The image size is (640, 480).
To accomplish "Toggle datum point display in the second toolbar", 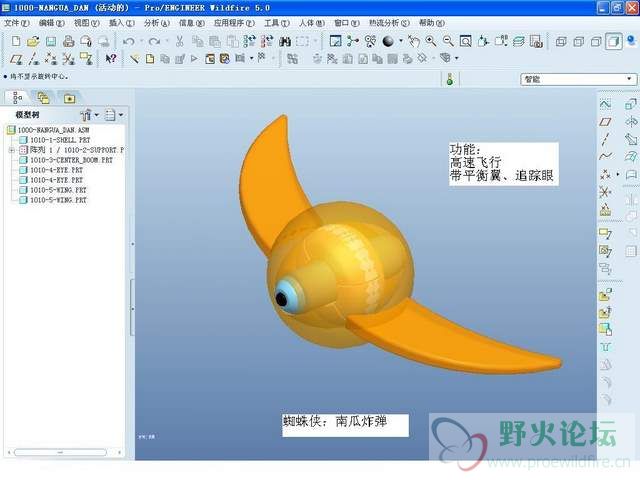I will (51, 59).
